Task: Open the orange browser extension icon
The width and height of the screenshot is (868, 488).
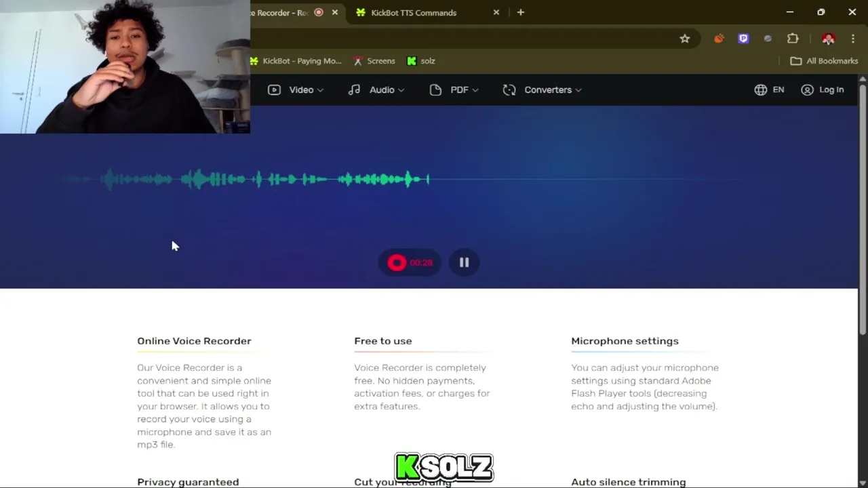Action: (719, 39)
